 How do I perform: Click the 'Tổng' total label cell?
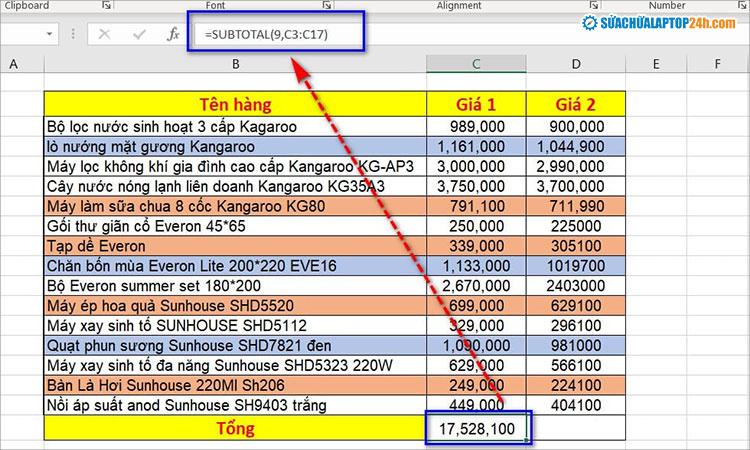pyautogui.click(x=235, y=428)
